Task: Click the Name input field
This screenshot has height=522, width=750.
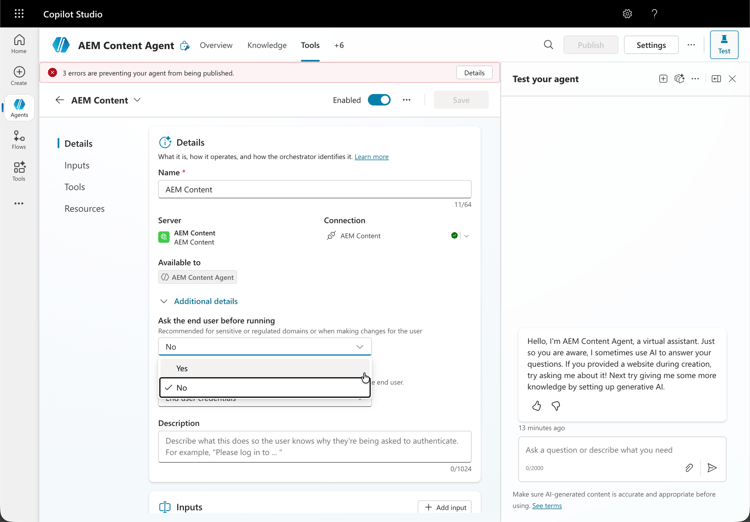Action: tap(315, 189)
